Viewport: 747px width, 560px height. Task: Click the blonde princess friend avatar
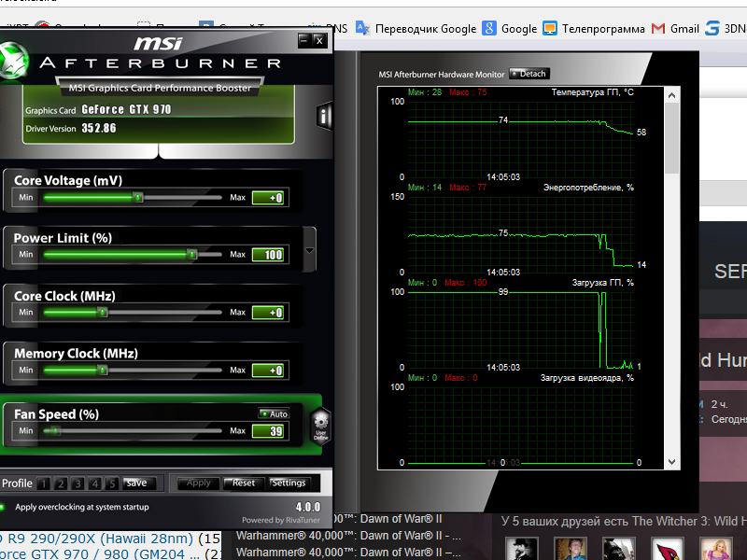(716, 549)
